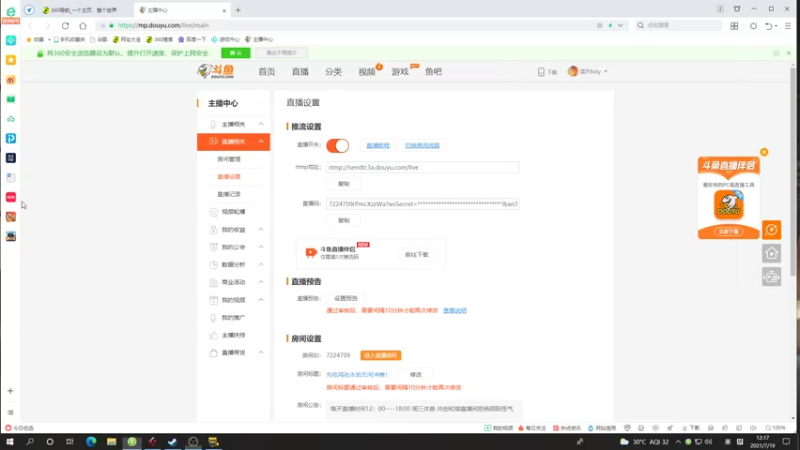Image resolution: width=800 pixels, height=450 pixels.
Task: Expand the 我的收益 sidebar section
Action: 261,230
